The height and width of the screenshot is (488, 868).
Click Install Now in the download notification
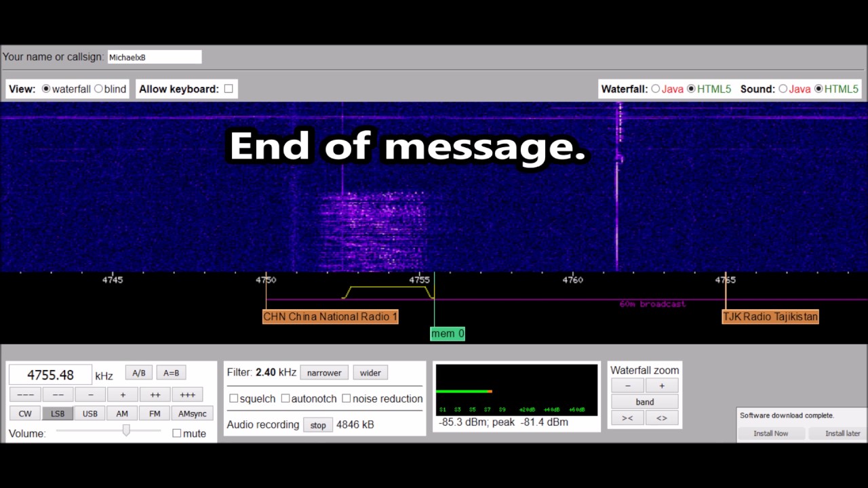[771, 433]
